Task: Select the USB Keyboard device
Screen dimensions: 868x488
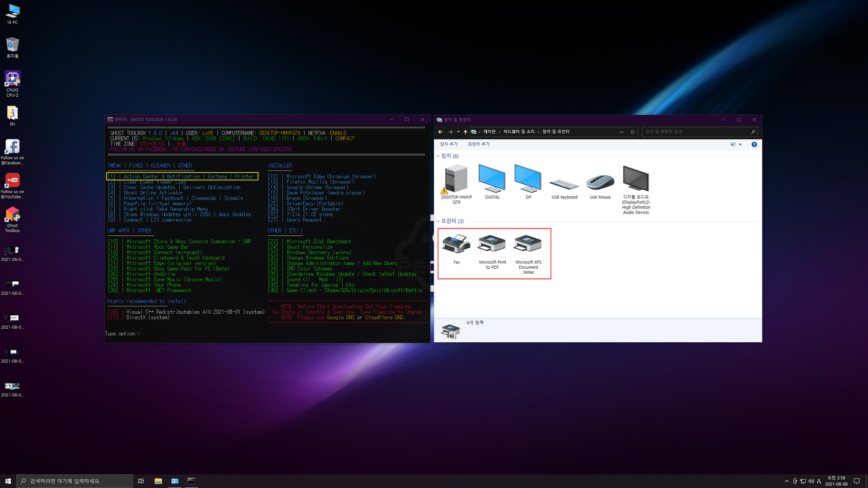Action: (x=564, y=188)
